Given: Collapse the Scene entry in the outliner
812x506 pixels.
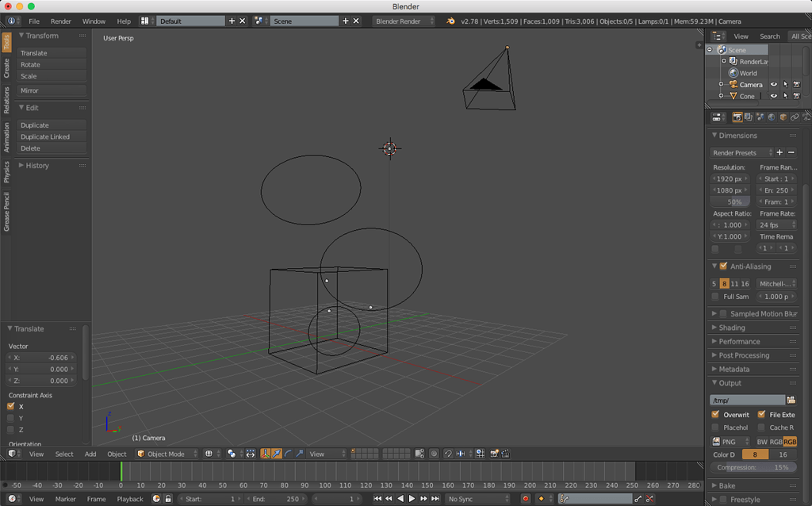Looking at the screenshot, I should 708,48.
